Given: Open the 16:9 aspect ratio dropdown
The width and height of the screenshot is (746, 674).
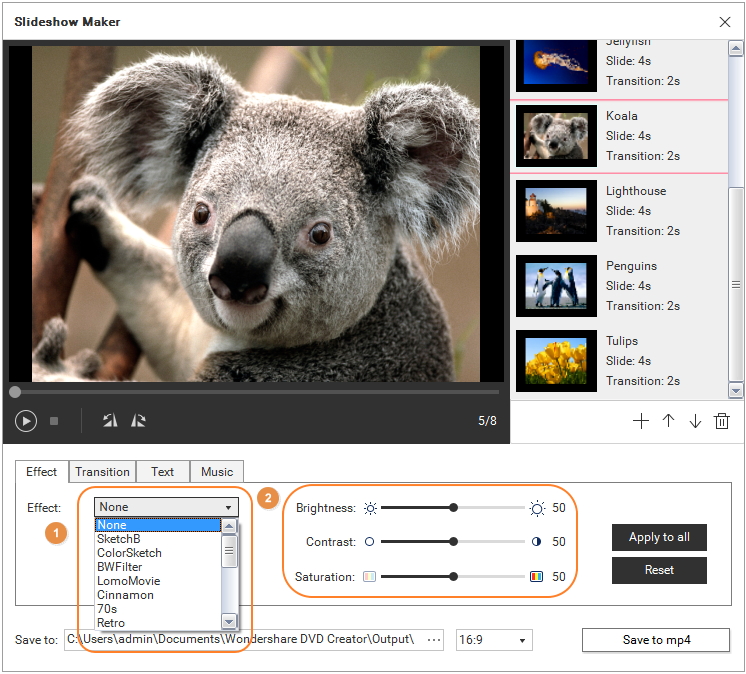Looking at the screenshot, I should [x=494, y=640].
